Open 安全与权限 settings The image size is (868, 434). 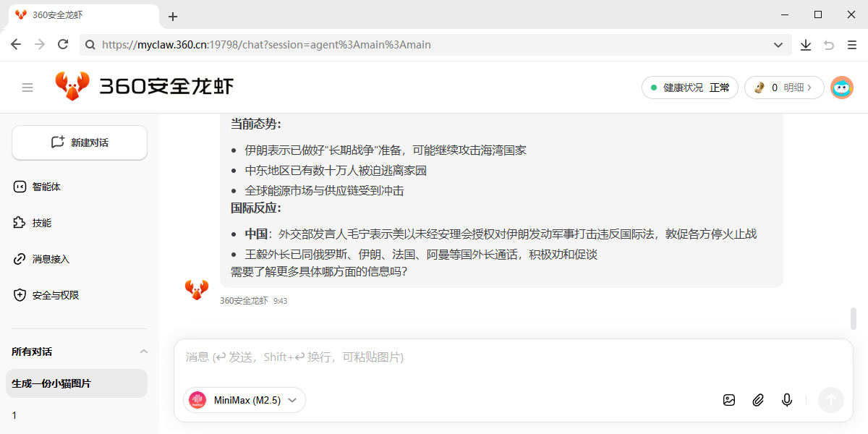click(x=55, y=295)
